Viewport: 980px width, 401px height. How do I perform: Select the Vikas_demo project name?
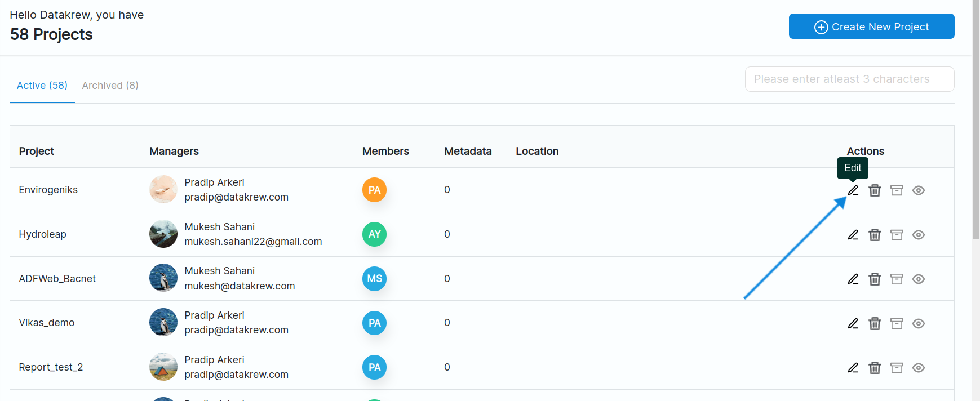click(47, 323)
